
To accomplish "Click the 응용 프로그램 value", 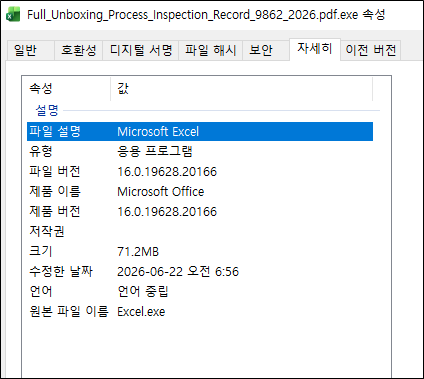I will pyautogui.click(x=155, y=151).
